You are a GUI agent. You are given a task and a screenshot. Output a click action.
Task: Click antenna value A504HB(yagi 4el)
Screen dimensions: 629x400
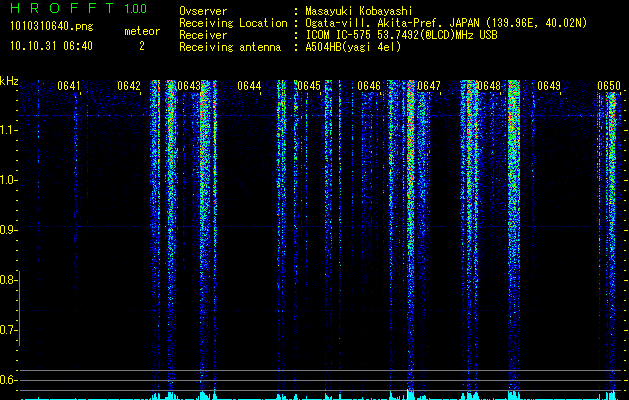click(353, 47)
